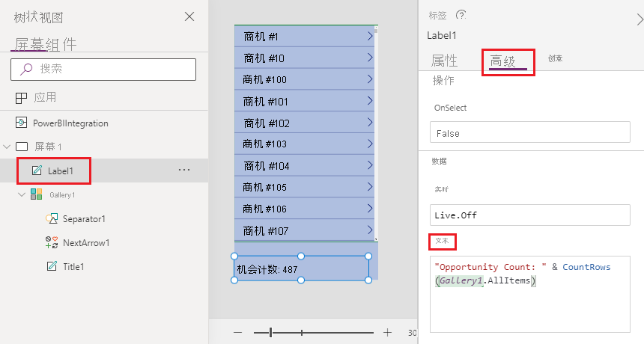Click the 搜索 search input box
The width and height of the screenshot is (644, 344).
tap(103, 70)
